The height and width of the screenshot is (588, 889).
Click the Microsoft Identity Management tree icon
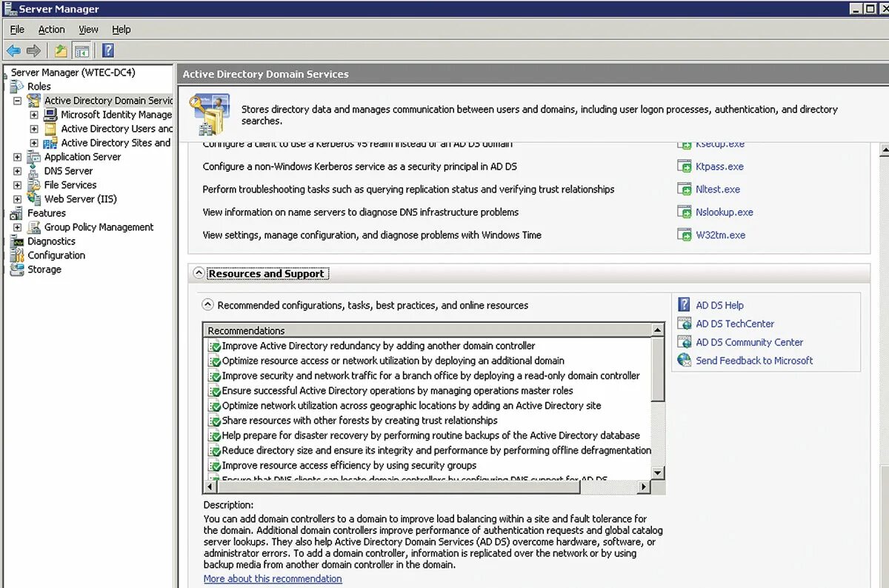[x=50, y=114]
